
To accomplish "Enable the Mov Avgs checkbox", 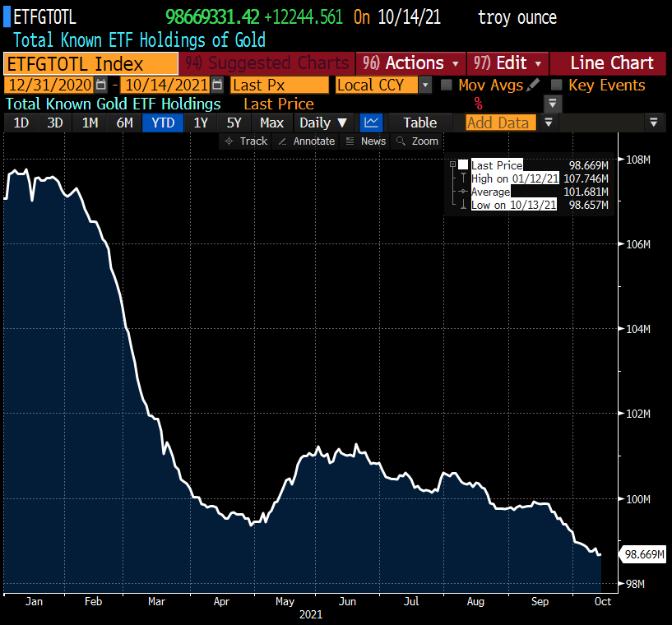I will tap(447, 85).
